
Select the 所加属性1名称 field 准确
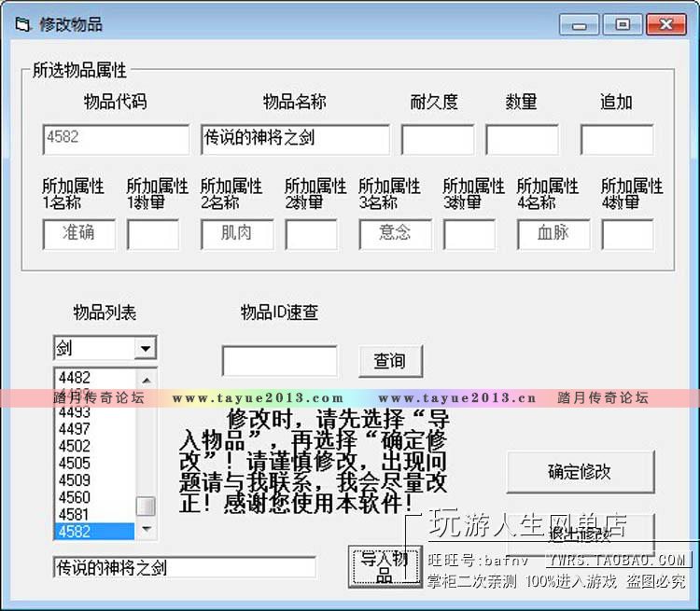(x=79, y=234)
